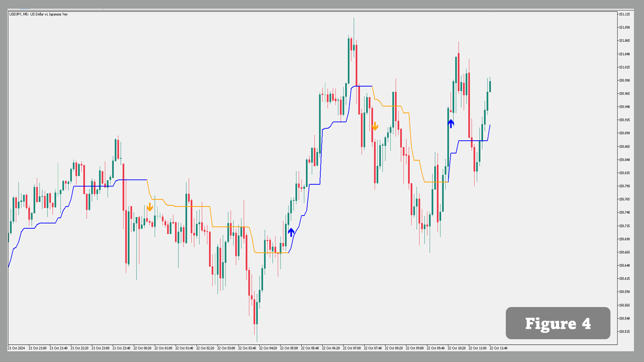Click the orange down arrow near 07:40
The image size is (644, 362).
pyautogui.click(x=375, y=126)
